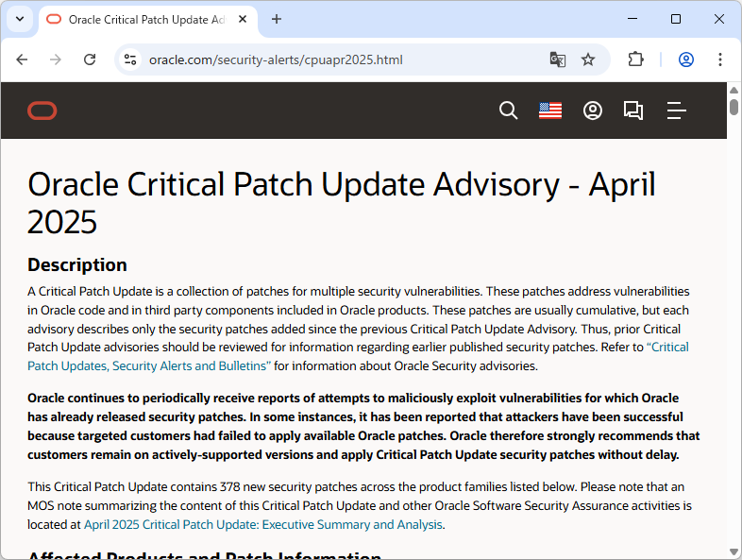This screenshot has width=742, height=560.
Task: Close the Oracle Critical Patch Update tab
Action: coord(243,20)
